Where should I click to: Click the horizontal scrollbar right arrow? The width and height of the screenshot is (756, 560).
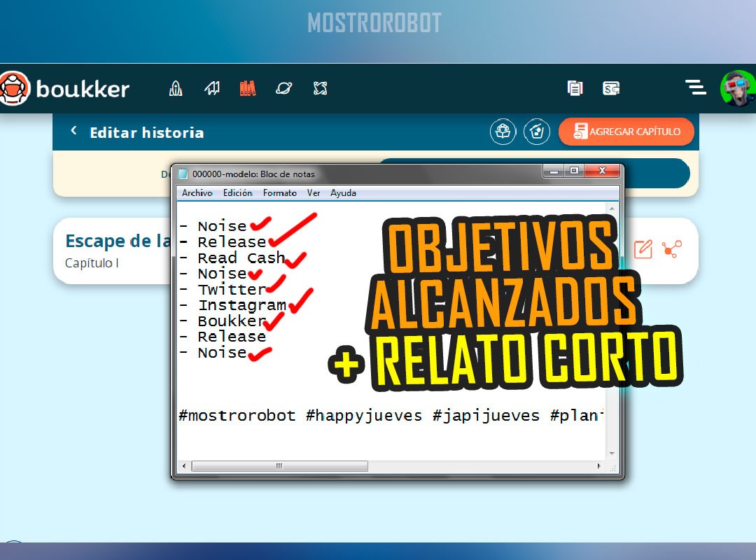[598, 466]
